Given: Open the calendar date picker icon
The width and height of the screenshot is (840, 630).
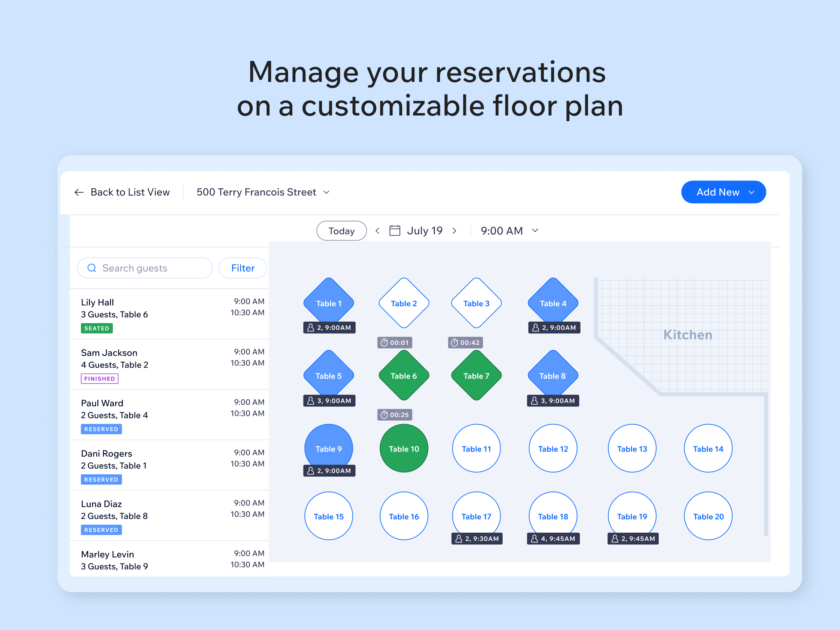Looking at the screenshot, I should coord(394,231).
